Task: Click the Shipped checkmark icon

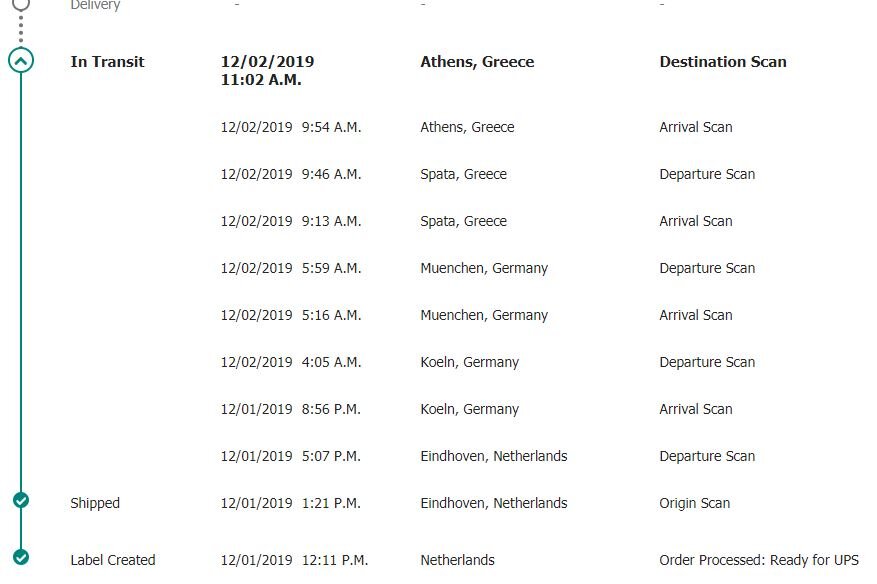Action: point(21,500)
